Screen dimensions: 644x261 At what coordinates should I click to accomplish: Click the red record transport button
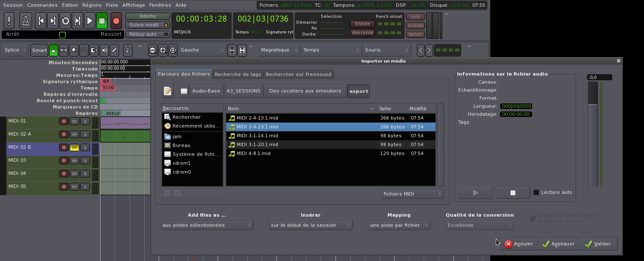116,21
